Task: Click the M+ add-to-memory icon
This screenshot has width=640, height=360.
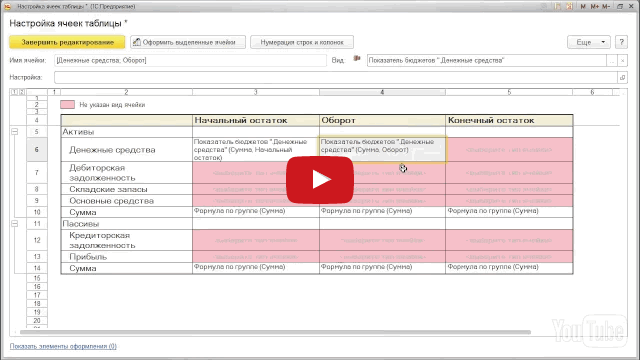Action: coord(594,7)
